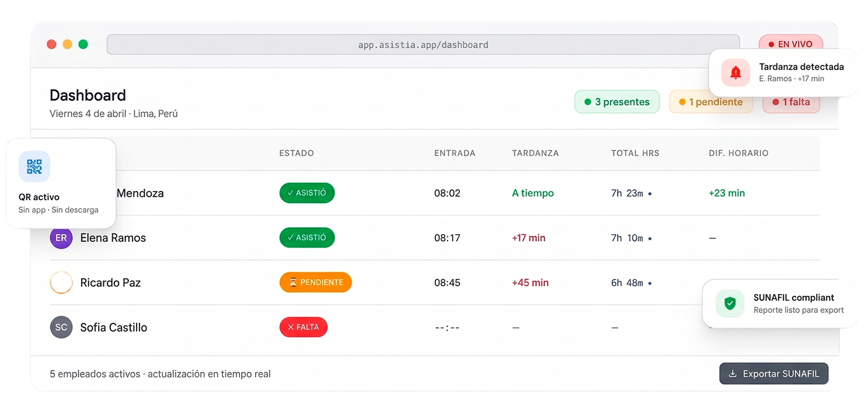Click Sofia Castillo's SC avatar
This screenshot has width=868, height=414.
(61, 327)
